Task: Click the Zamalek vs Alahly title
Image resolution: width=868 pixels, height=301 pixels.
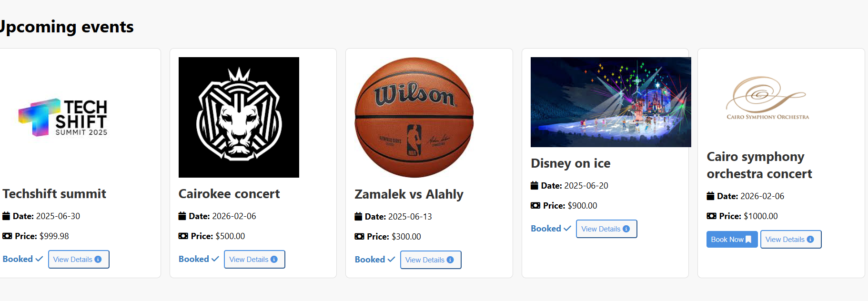Action: point(409,194)
